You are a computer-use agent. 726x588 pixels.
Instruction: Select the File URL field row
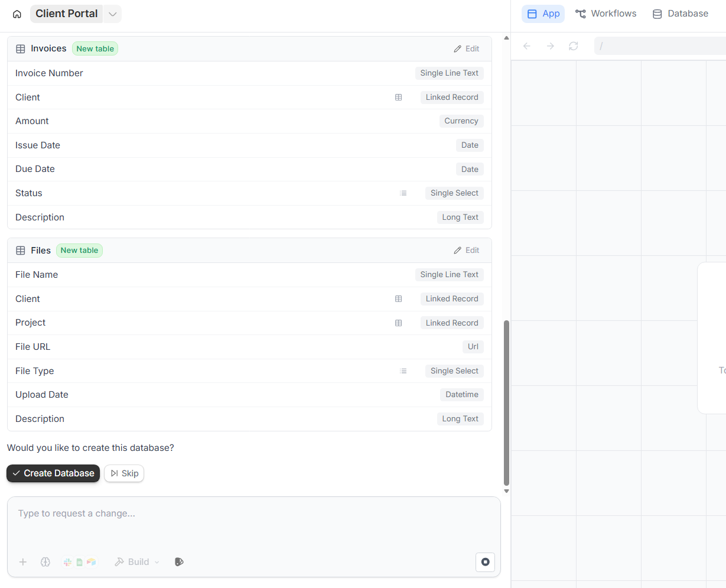point(249,347)
